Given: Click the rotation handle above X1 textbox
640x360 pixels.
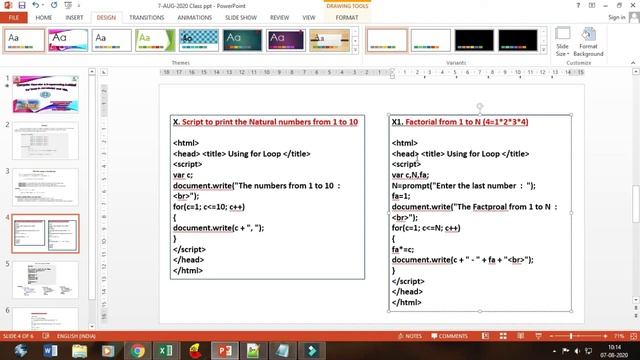Looking at the screenshot, I should [x=480, y=107].
